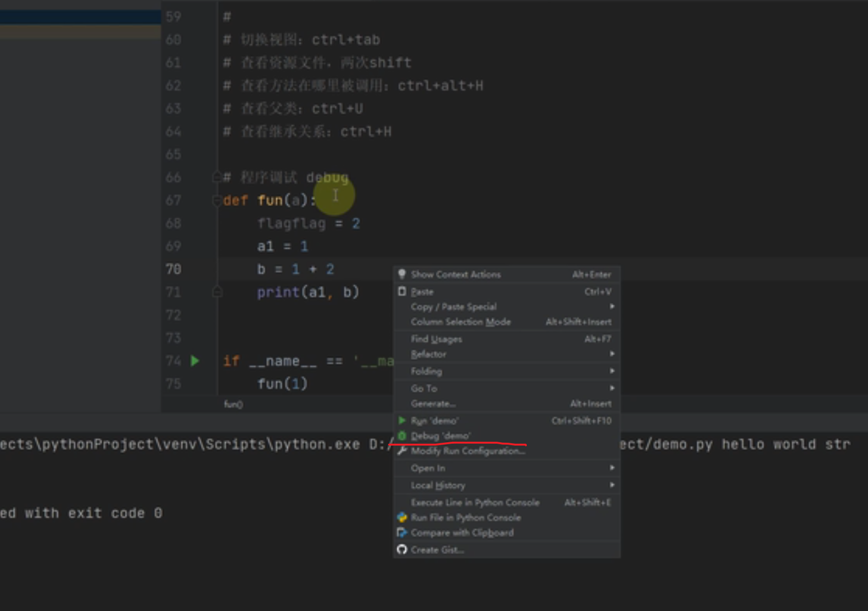This screenshot has height=611, width=868.
Task: Click the clipboard icon next to Paste
Action: (x=402, y=291)
